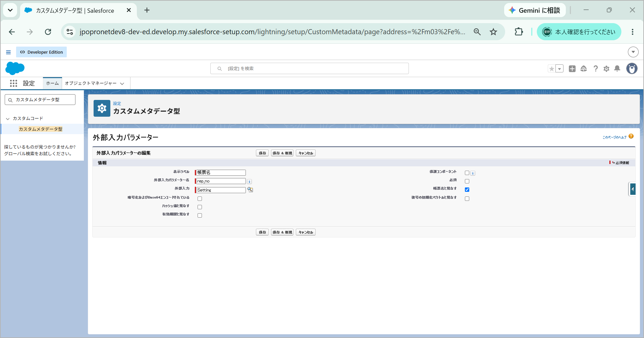644x338 pixels.
Task: Click the 表示ラベル input field
Action: (x=221, y=172)
